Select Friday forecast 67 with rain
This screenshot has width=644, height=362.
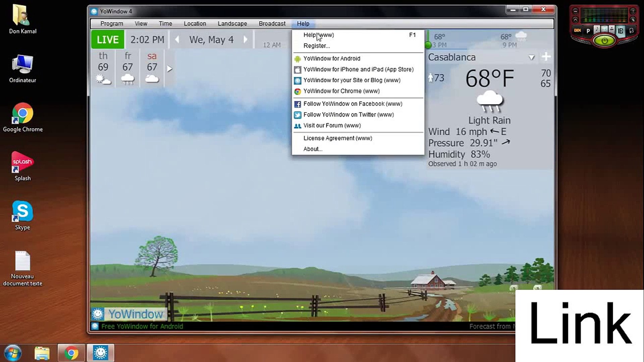(127, 68)
